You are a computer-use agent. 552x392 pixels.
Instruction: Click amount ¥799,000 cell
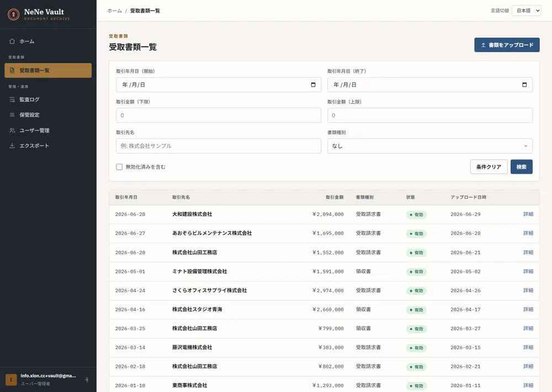331,329
